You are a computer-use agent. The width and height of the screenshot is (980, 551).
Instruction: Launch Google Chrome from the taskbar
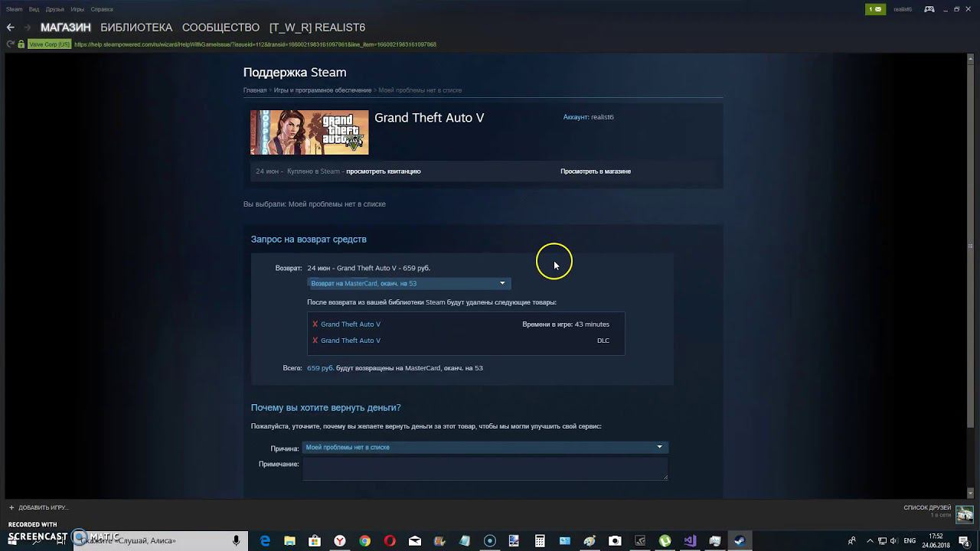[x=365, y=540]
